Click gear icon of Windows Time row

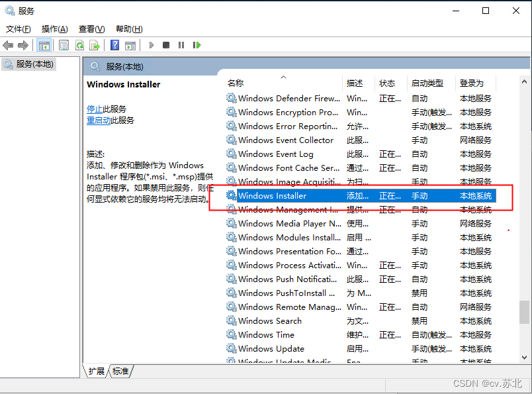click(232, 334)
